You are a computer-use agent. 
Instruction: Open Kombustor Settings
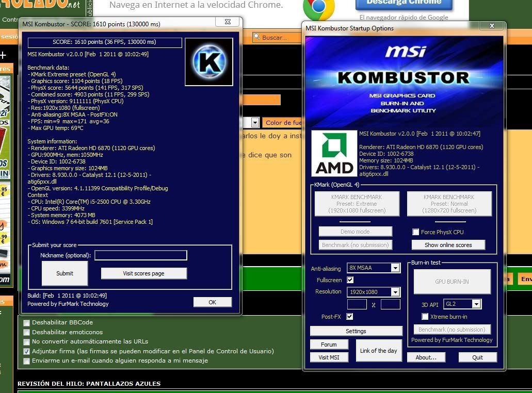point(356,331)
